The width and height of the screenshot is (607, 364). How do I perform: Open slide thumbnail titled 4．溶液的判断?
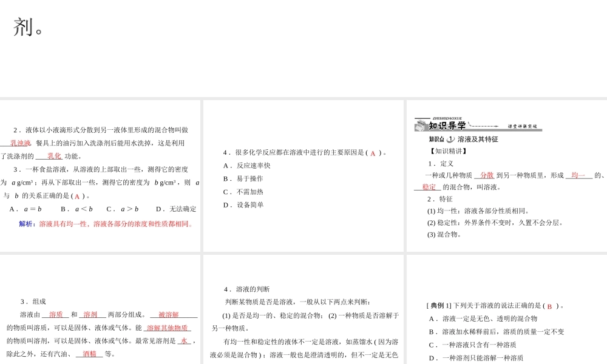tap(303, 309)
